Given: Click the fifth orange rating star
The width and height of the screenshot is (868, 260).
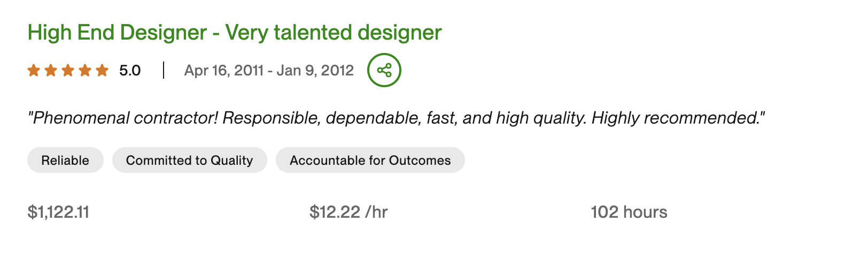Looking at the screenshot, I should coord(102,70).
